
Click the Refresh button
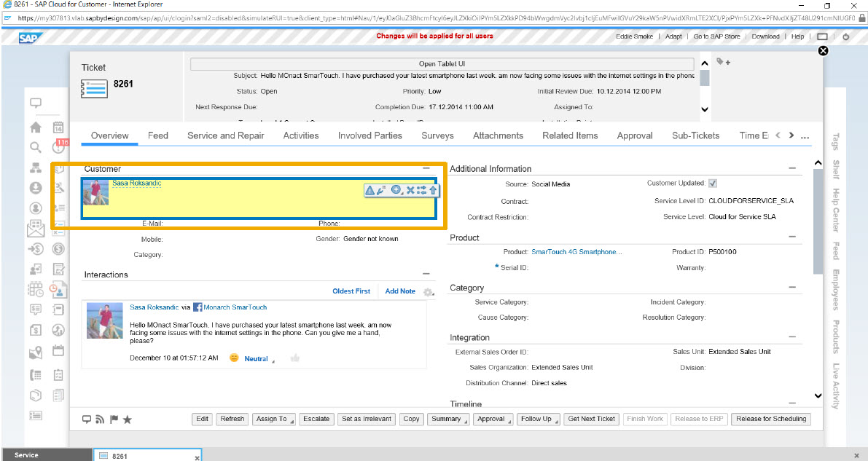click(x=232, y=419)
